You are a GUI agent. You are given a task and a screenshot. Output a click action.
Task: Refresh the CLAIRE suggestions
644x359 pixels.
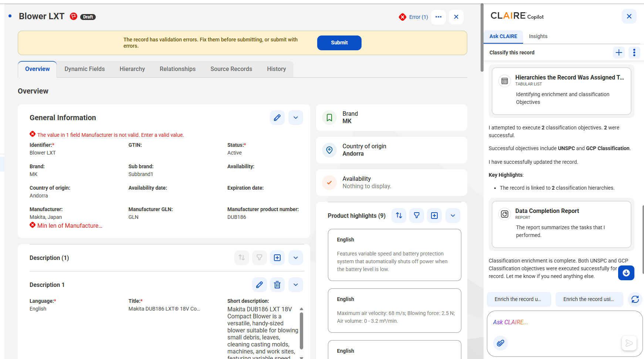coord(635,299)
